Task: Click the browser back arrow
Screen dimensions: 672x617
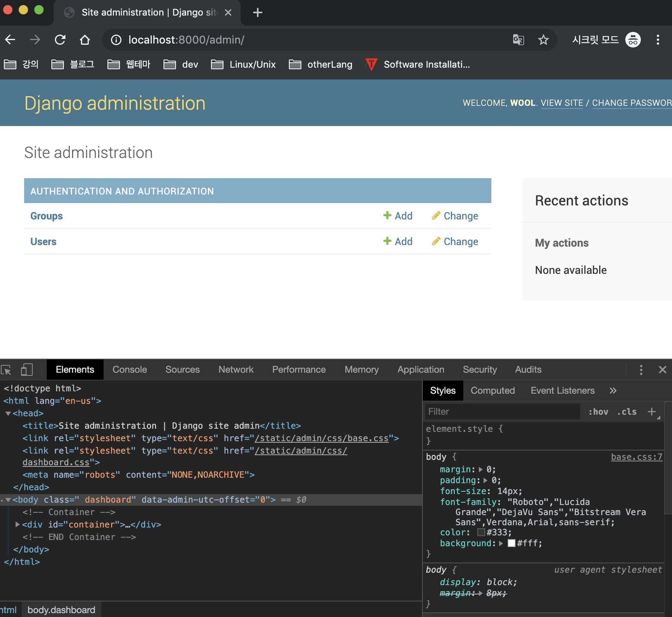Action: pos(11,40)
